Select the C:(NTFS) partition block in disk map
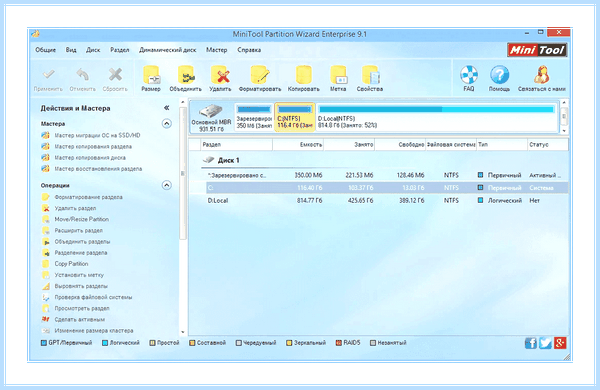 [295, 117]
